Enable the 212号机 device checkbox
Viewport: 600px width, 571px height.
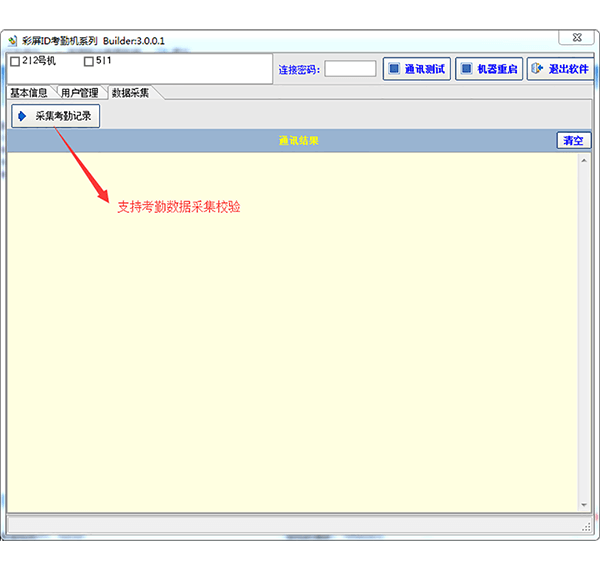[15, 61]
